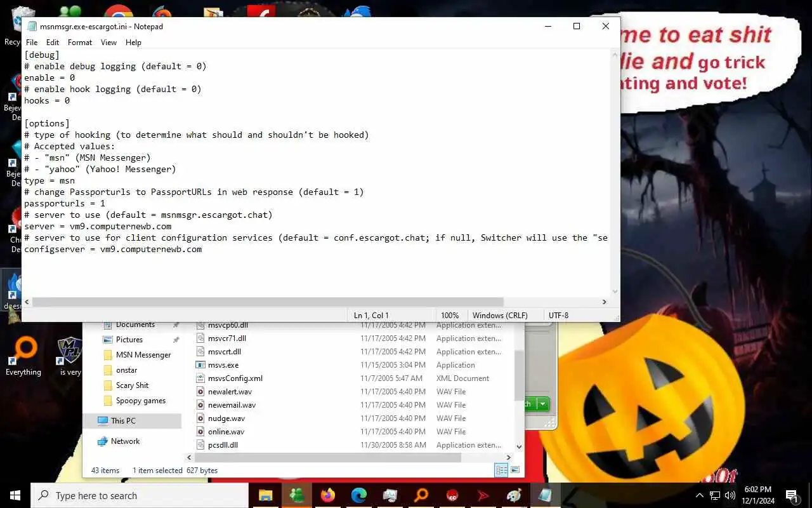This screenshot has height=508, width=812.
Task: Click Explorer file list scroll down arrow
Action: (x=519, y=446)
